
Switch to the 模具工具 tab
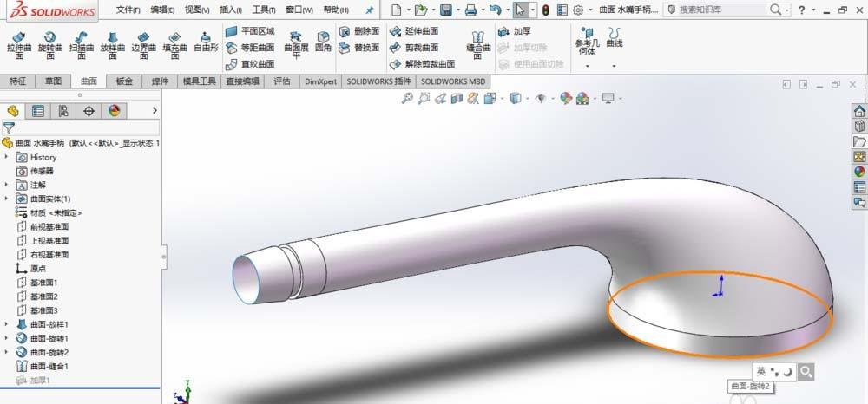click(200, 81)
